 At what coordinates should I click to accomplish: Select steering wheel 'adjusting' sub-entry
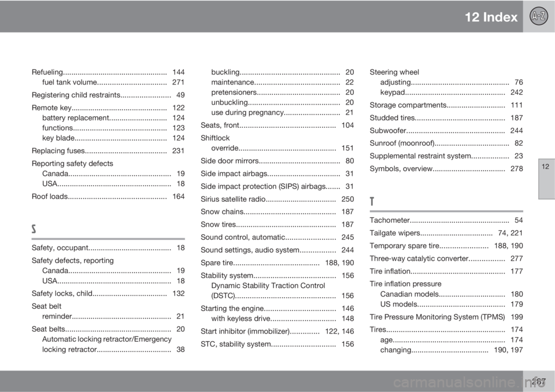pos(452,82)
